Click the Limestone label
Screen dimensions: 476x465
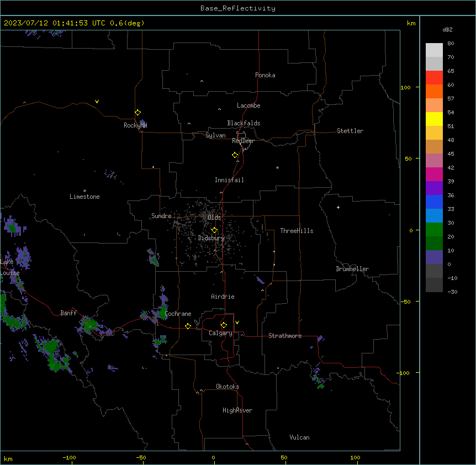pyautogui.click(x=84, y=197)
